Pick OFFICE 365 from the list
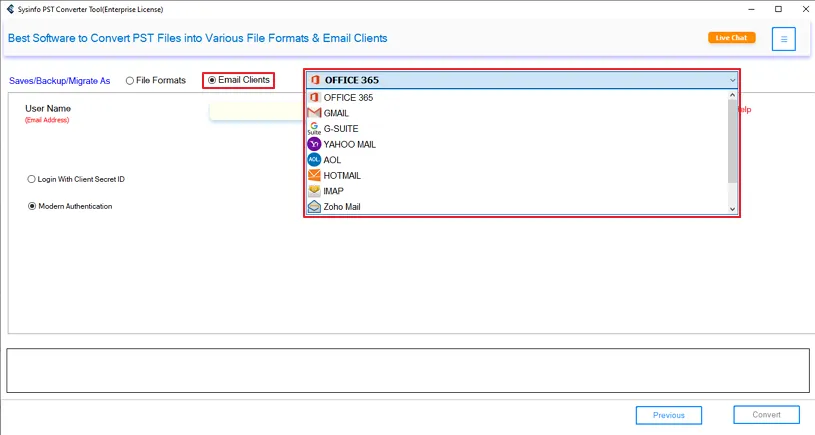Viewport: 815px width, 435px height. pyautogui.click(x=517, y=97)
